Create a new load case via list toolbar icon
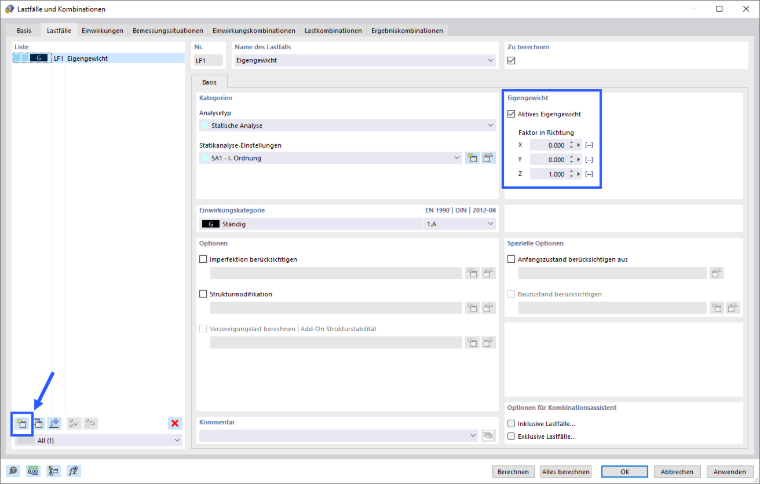 pyautogui.click(x=22, y=423)
